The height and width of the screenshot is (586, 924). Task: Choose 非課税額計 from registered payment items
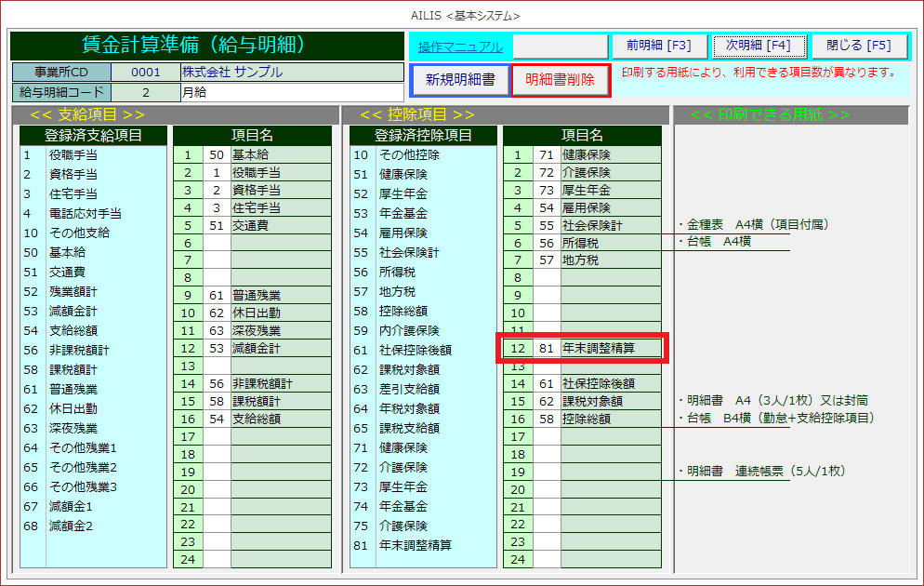pos(79,350)
